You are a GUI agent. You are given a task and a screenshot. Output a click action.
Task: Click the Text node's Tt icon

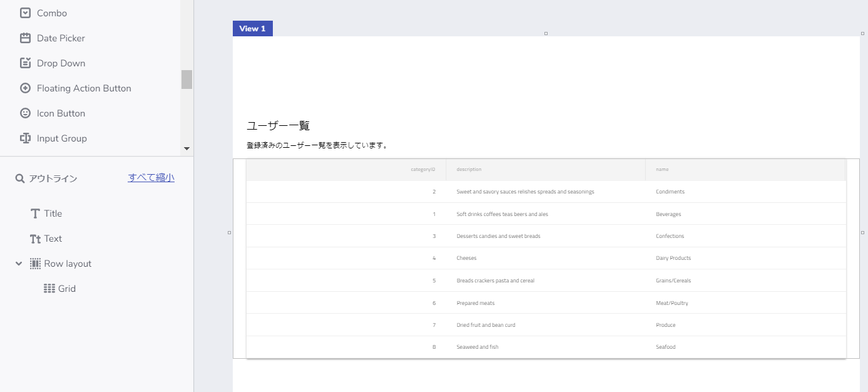click(35, 239)
